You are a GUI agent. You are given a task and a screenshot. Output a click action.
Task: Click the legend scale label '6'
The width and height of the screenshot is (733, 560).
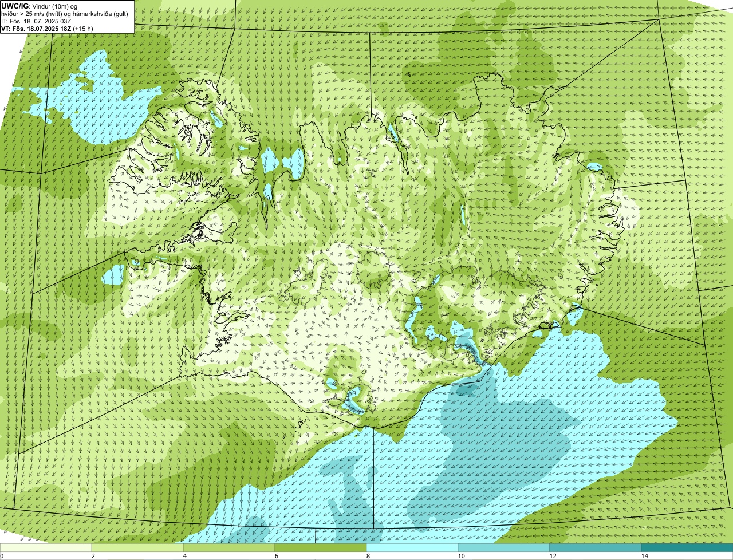tap(276, 556)
